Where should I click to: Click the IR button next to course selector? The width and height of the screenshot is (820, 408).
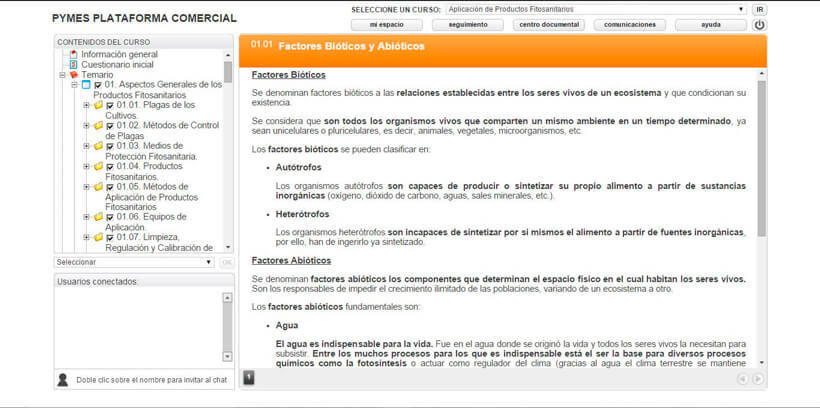coord(759,10)
